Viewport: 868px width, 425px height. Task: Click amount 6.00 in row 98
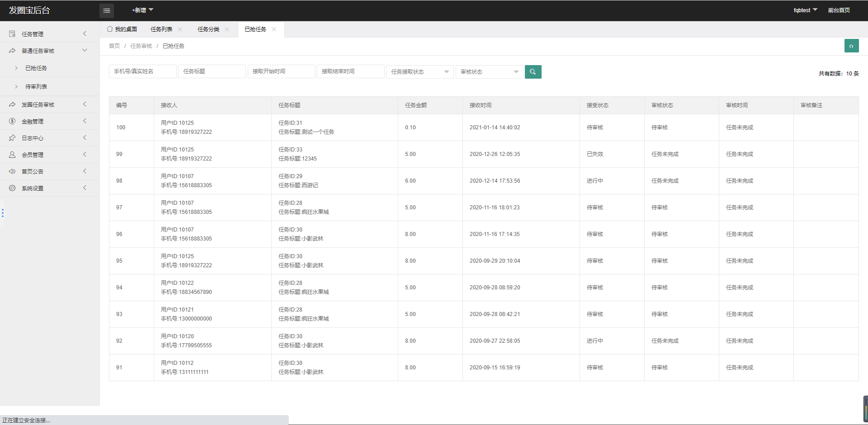410,181
